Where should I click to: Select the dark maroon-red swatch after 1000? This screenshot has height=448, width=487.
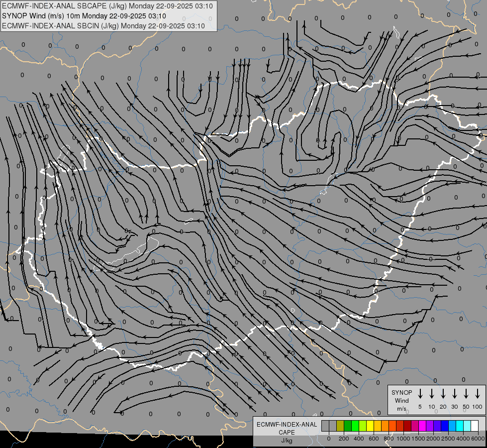[x=407, y=426]
